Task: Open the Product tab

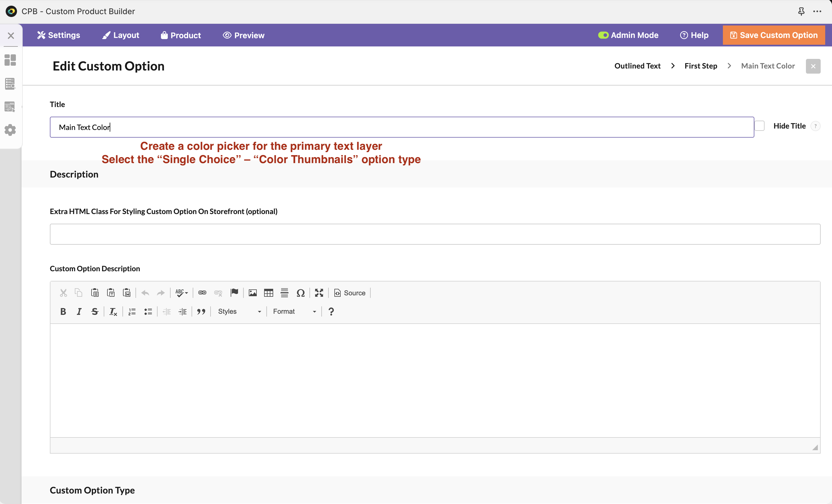Action: coord(181,35)
